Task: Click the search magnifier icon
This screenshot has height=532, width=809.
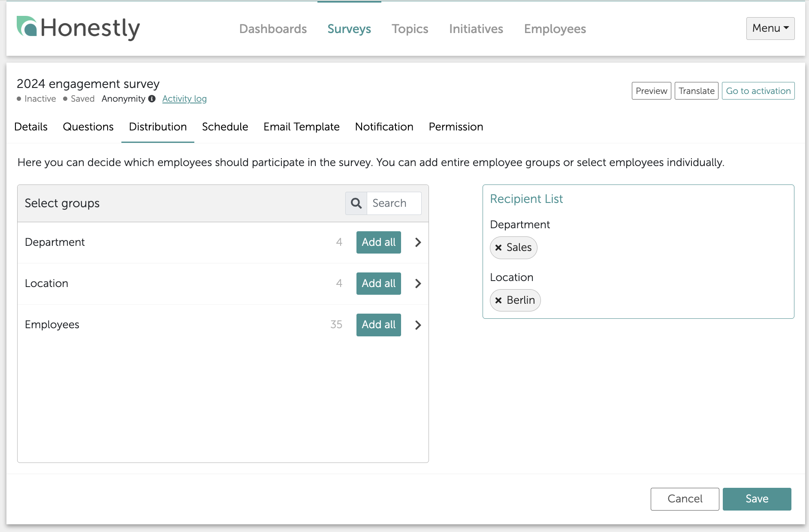Action: pos(356,203)
